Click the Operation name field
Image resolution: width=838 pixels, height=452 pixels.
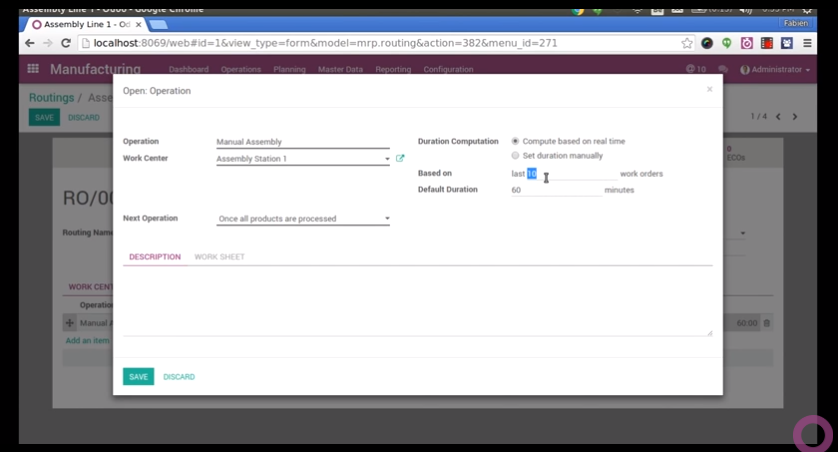point(302,142)
